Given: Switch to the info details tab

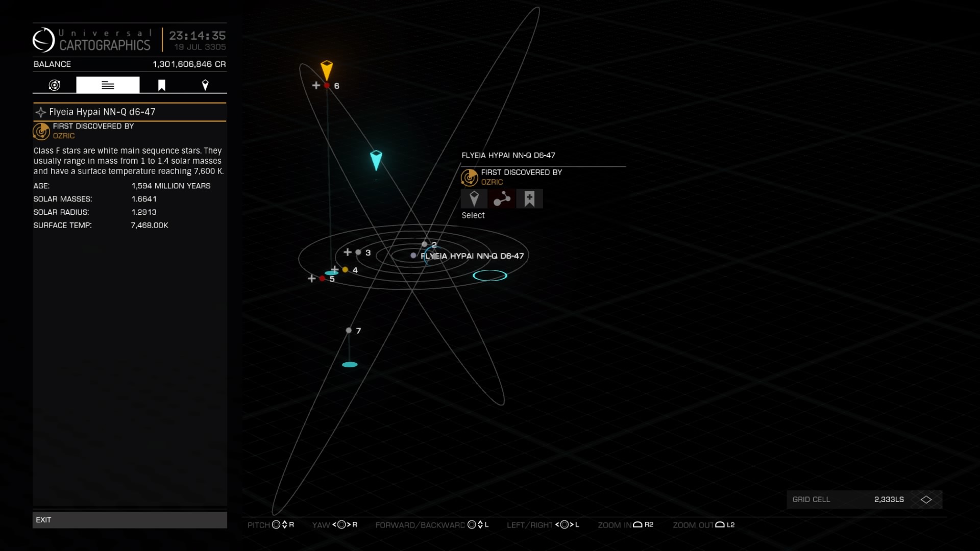Looking at the screenshot, I should [x=108, y=85].
